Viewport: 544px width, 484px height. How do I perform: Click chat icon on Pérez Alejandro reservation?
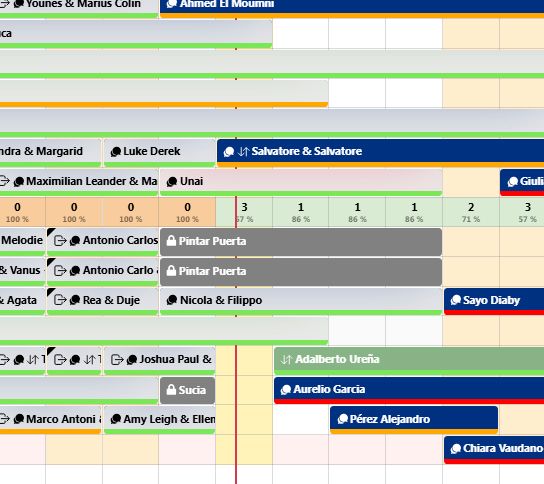click(x=343, y=419)
